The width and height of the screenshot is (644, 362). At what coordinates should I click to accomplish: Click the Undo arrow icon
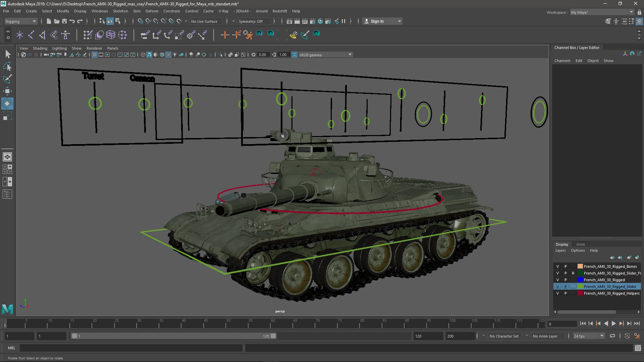point(72,21)
